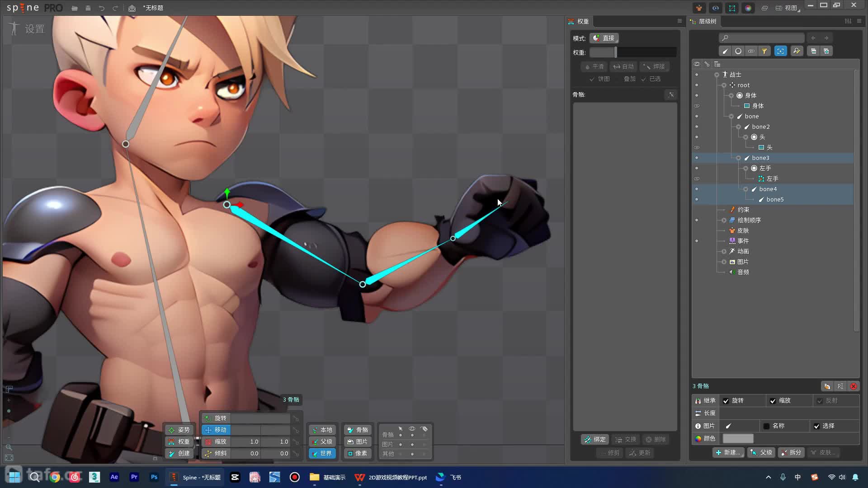Click the bone picker icon next to 骨骼 label
The width and height of the screenshot is (868, 488).
tap(671, 95)
